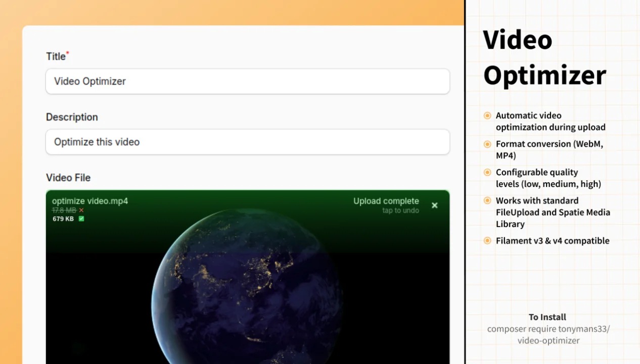
Task: Click the X to undo the upload
Action: pyautogui.click(x=434, y=205)
